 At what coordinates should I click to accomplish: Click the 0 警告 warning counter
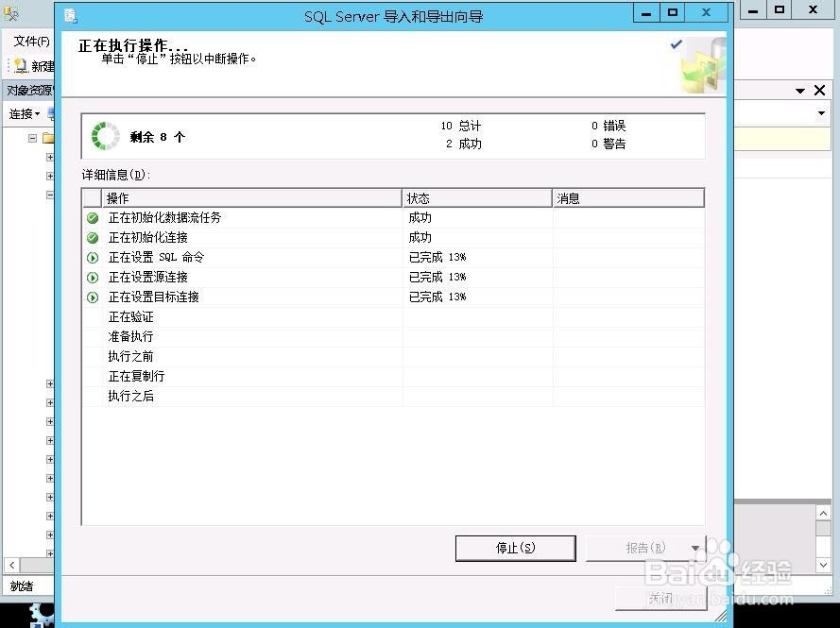point(609,144)
